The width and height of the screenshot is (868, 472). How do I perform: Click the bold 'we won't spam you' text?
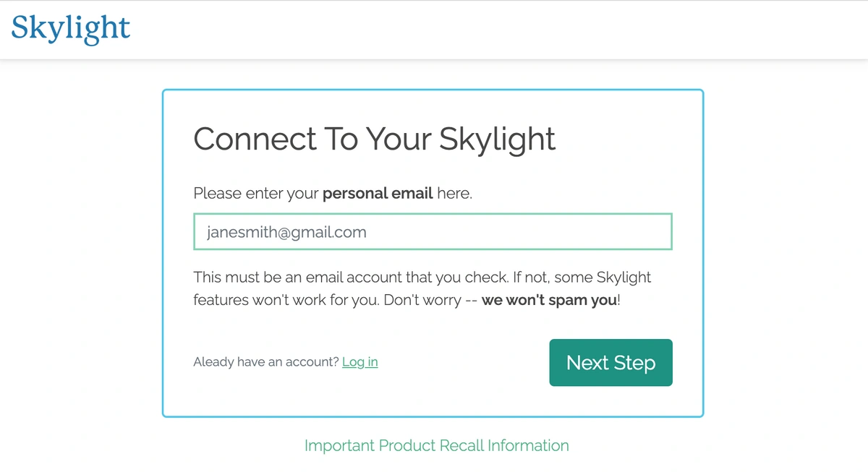(549, 299)
